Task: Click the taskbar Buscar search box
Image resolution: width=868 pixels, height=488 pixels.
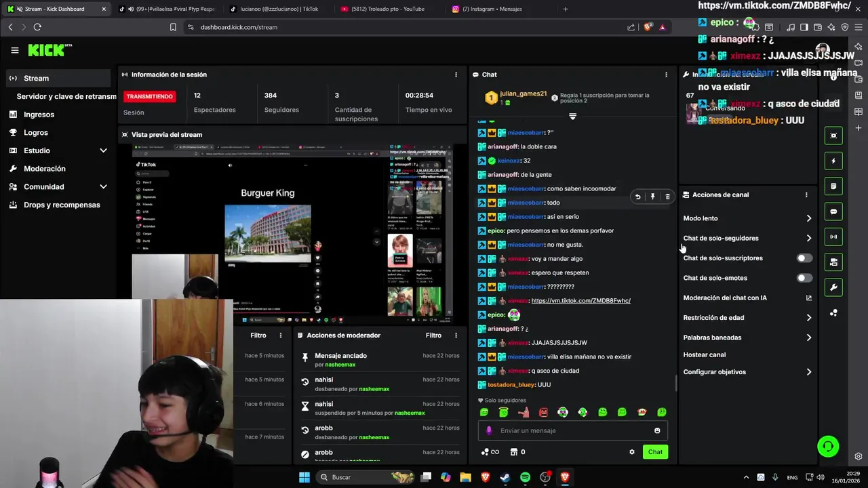Action: click(x=366, y=477)
